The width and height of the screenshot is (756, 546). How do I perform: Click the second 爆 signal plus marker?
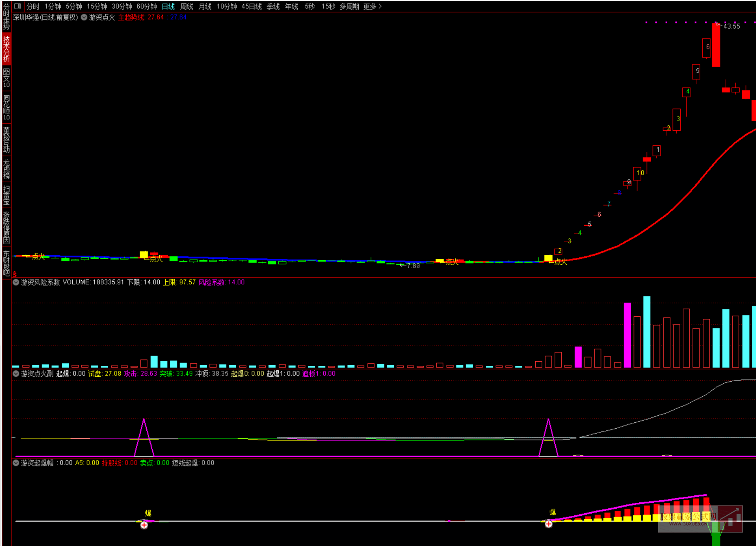point(548,524)
